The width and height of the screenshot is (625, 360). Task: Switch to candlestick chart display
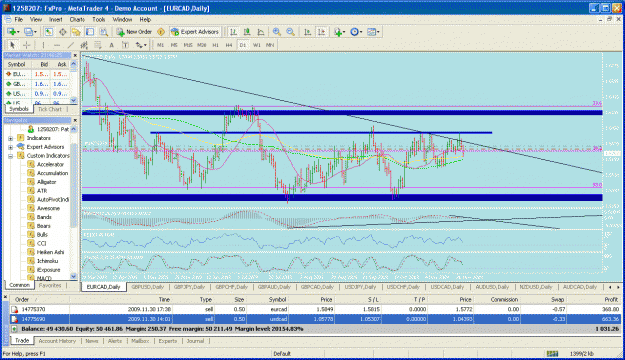point(247,32)
